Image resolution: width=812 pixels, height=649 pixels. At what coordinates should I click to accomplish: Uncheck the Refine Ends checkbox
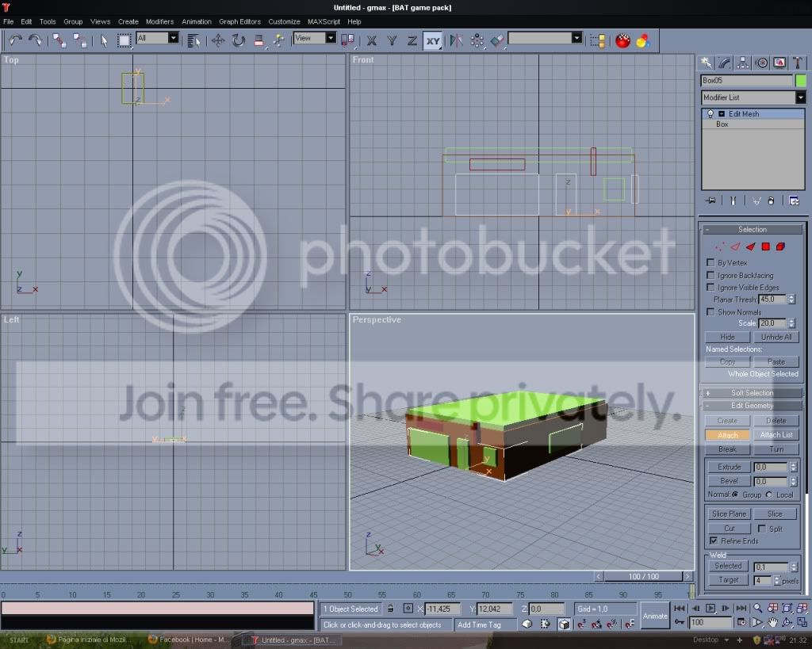(714, 540)
